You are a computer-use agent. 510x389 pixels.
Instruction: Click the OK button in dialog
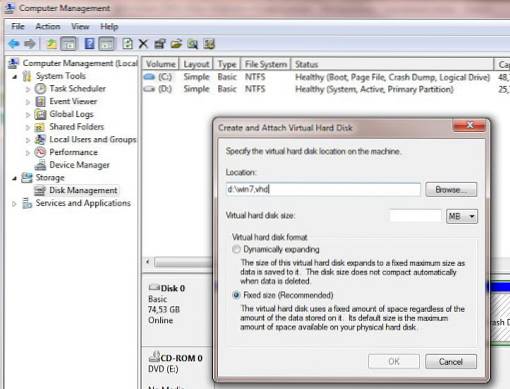coord(394,361)
